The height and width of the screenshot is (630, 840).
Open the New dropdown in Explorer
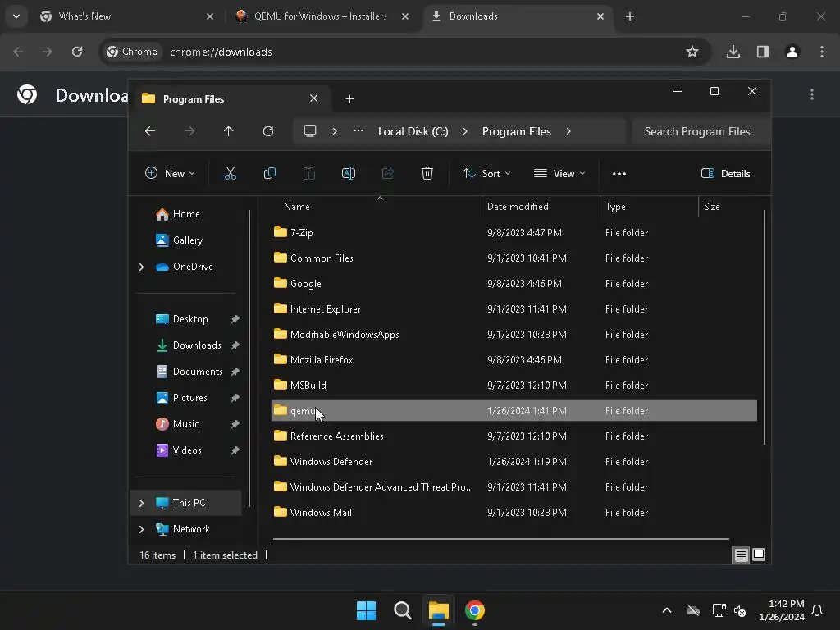click(170, 174)
